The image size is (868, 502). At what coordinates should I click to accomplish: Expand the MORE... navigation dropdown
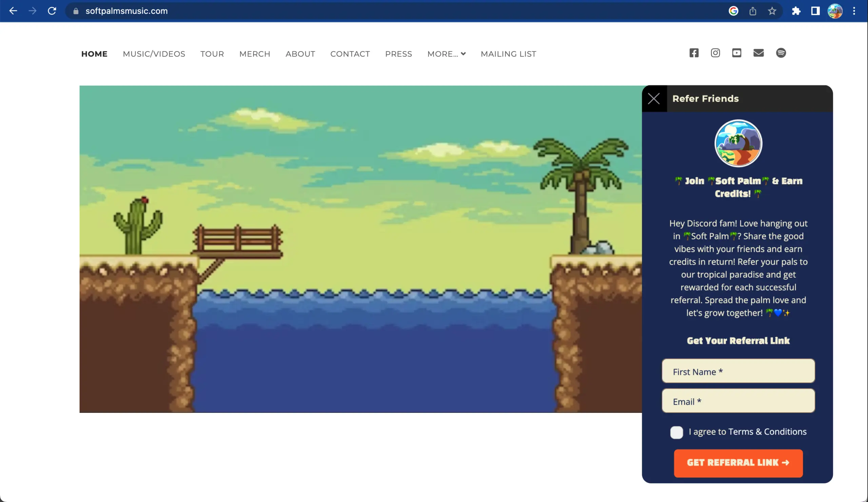click(447, 54)
